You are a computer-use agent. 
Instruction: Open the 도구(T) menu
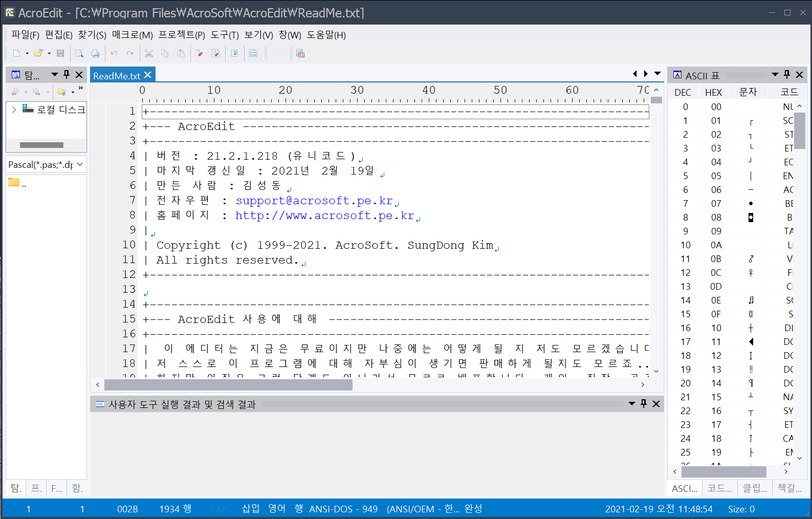225,35
